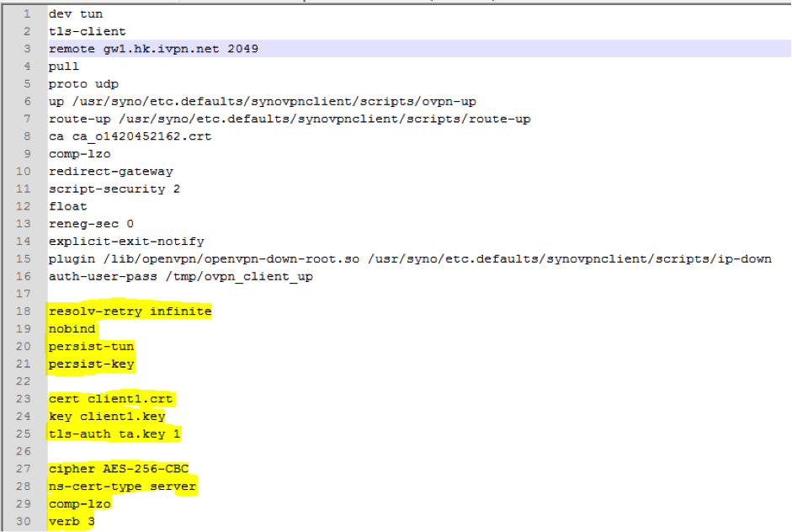The width and height of the screenshot is (792, 532).
Task: Click the highlighted 'resolv-retry infinite' line
Action: pyautogui.click(x=130, y=311)
